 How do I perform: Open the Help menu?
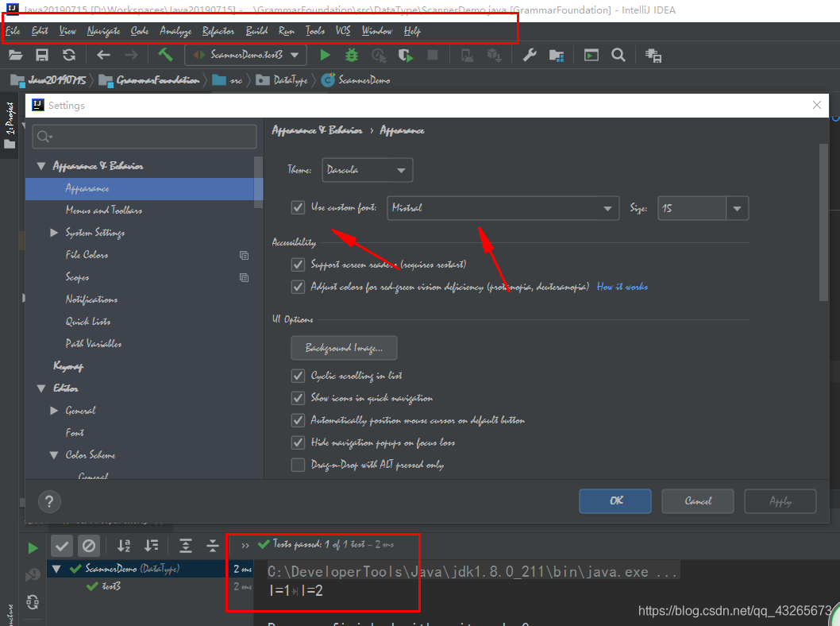tap(412, 31)
